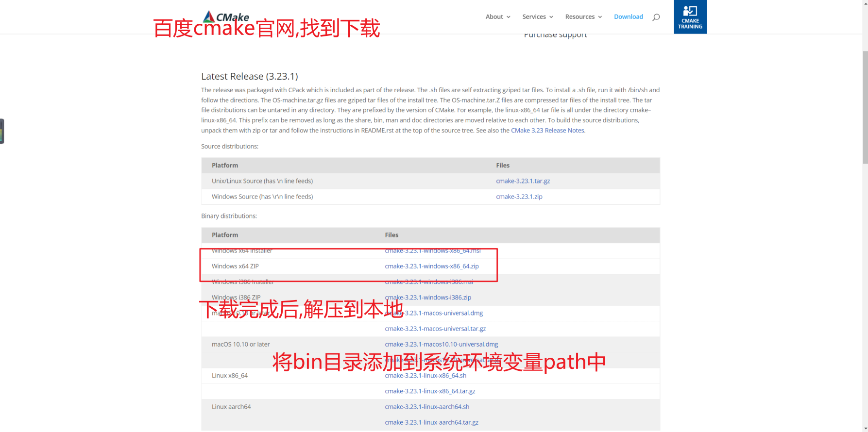Download cmake-3.23.1-macos10.10-universal.dmg
Viewport: 868px width, 432px height.
(x=441, y=344)
